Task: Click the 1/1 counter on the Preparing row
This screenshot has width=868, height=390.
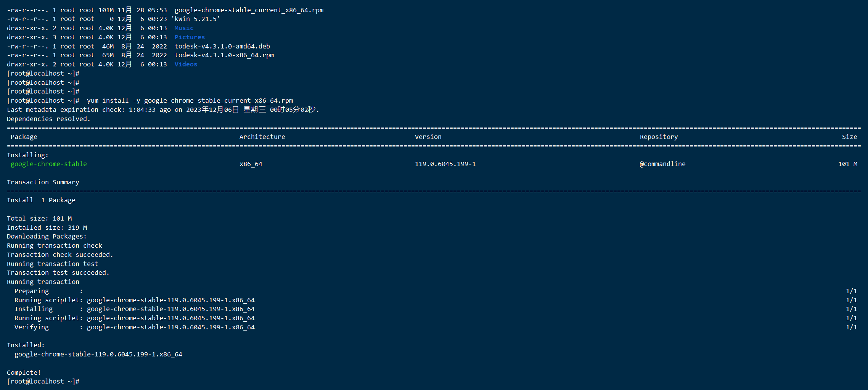Action: pos(852,291)
